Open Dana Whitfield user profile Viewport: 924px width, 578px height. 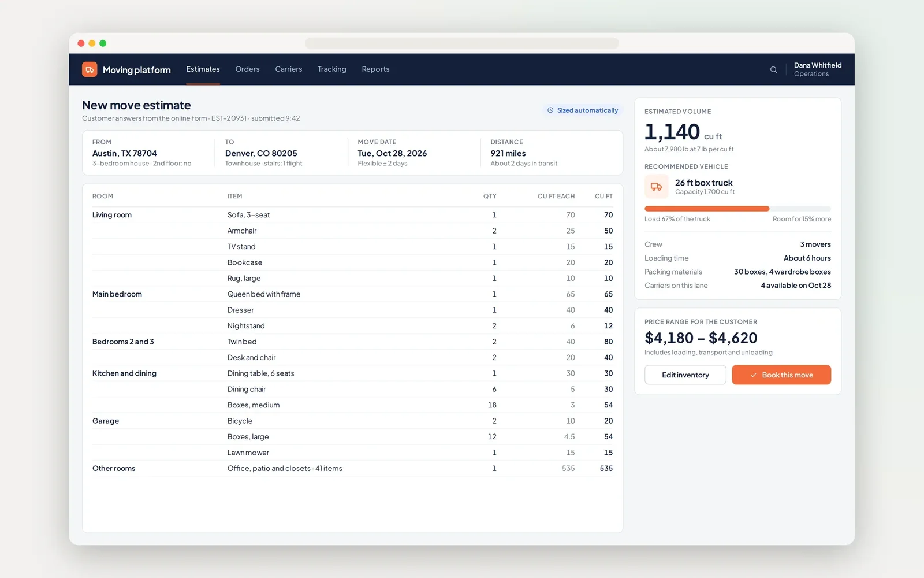click(x=817, y=69)
